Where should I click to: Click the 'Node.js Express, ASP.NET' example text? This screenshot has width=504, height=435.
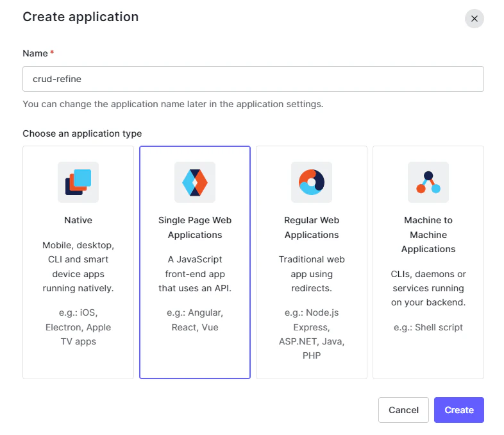click(312, 334)
